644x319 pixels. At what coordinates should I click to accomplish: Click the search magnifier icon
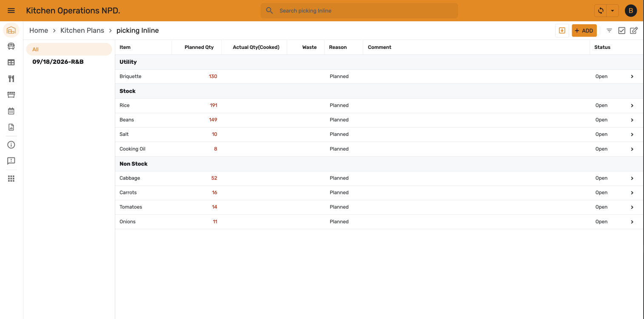click(x=269, y=11)
